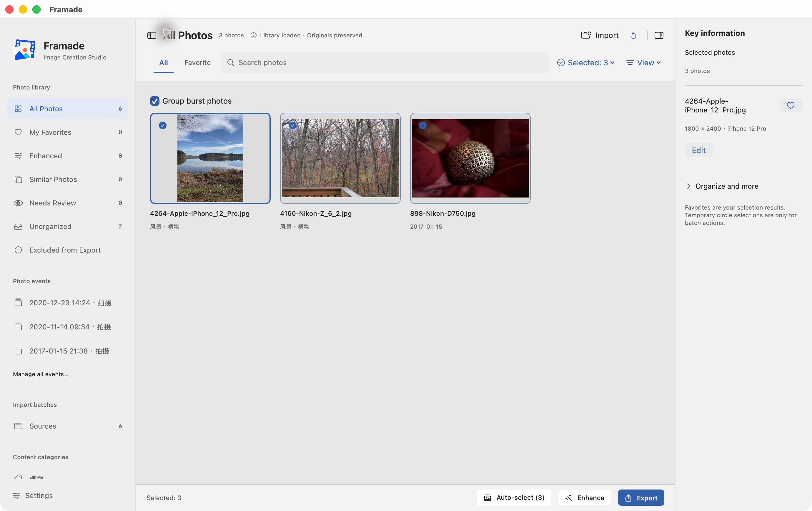Image resolution: width=812 pixels, height=511 pixels.
Task: Favorite 4264-Apple-iPhone_12_Pro.jpg with the heart icon
Action: [791, 106]
